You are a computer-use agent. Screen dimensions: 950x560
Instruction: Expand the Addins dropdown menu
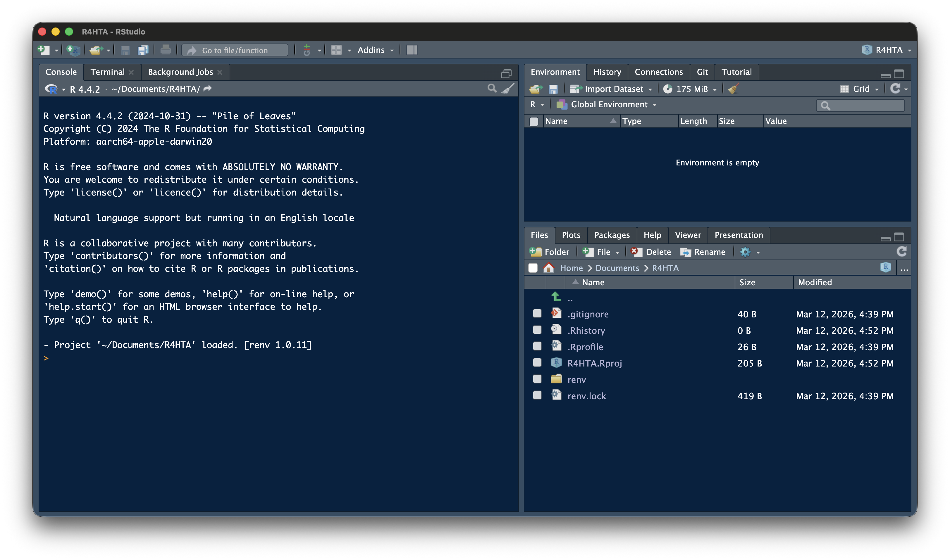pyautogui.click(x=375, y=50)
